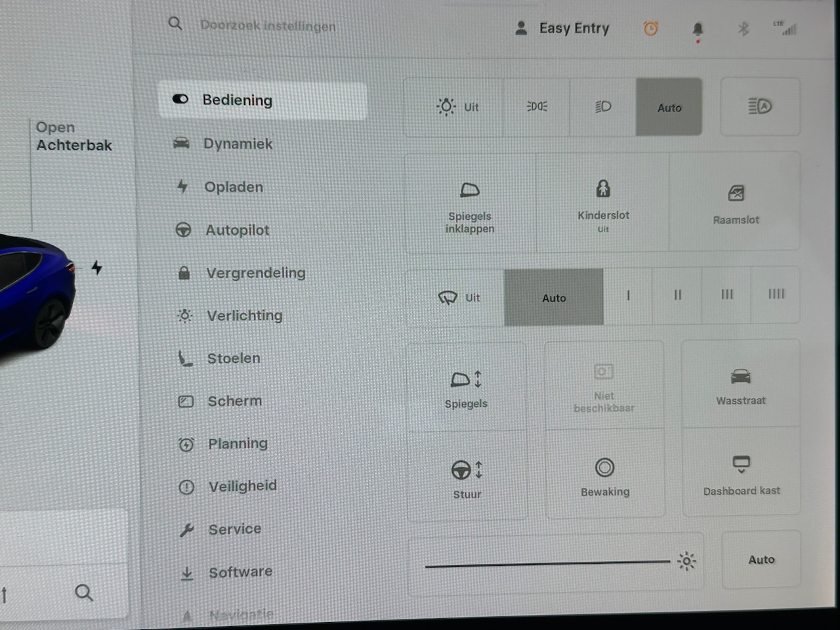The image size is (840, 630).
Task: Adjust the Stuur steering wheel position
Action: (x=467, y=471)
